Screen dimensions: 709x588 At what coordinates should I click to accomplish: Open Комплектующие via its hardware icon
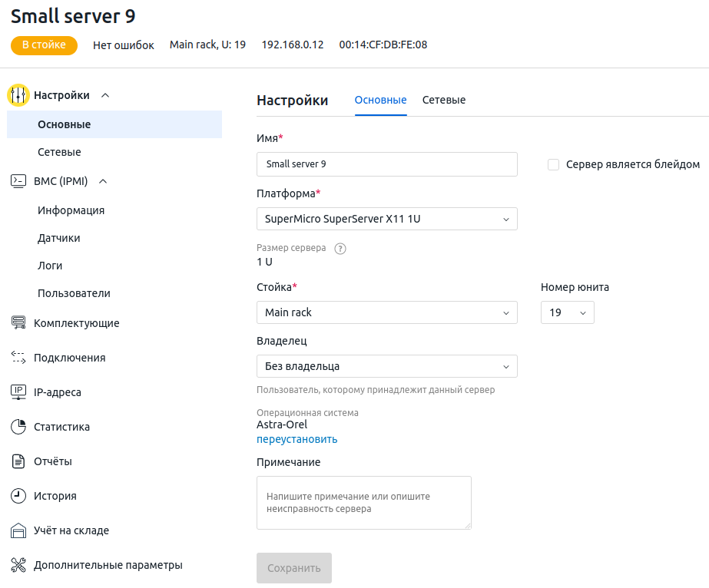(18, 323)
